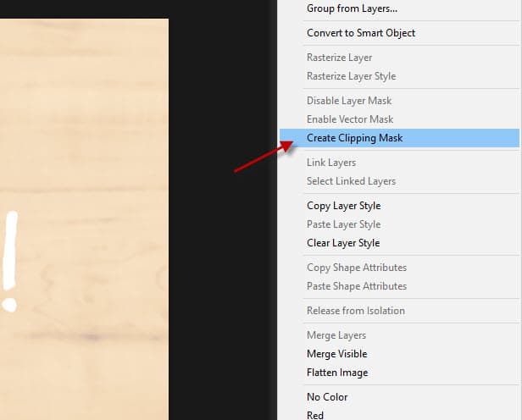Select Flatten Image

pos(337,373)
